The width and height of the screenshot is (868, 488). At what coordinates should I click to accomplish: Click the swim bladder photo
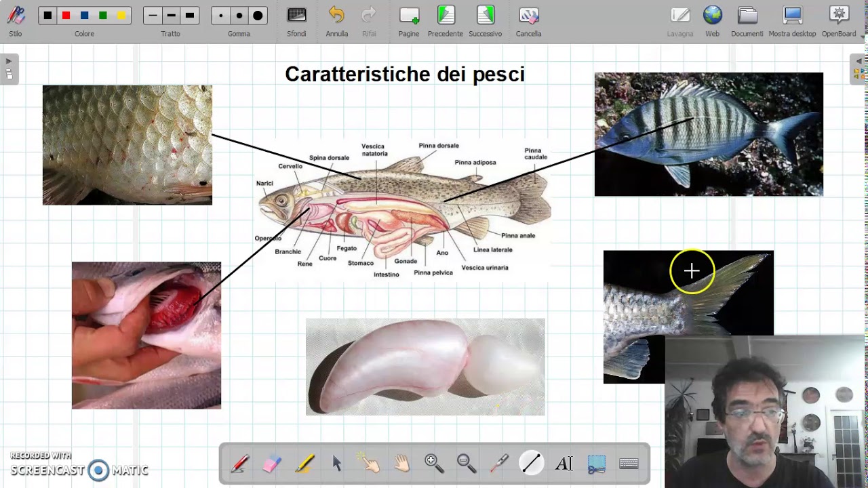pos(425,367)
